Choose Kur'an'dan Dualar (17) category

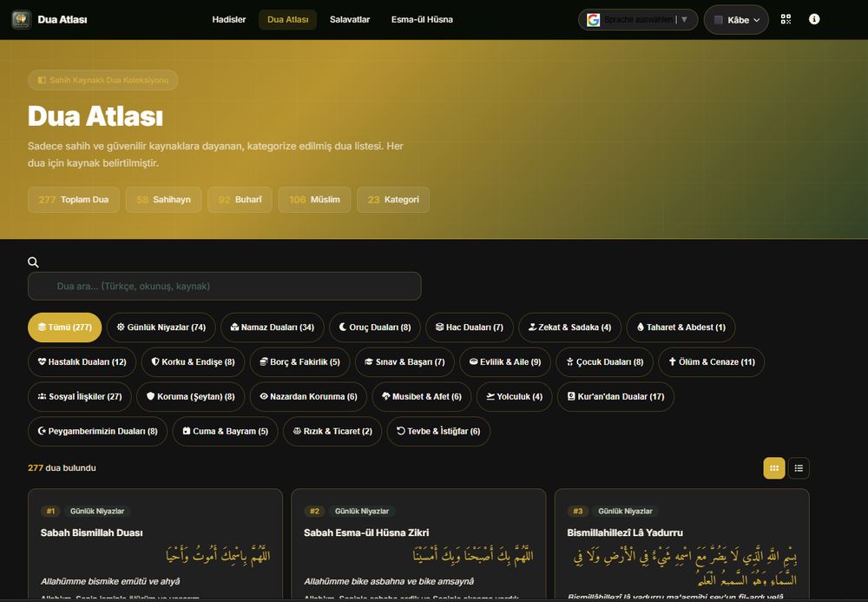615,396
